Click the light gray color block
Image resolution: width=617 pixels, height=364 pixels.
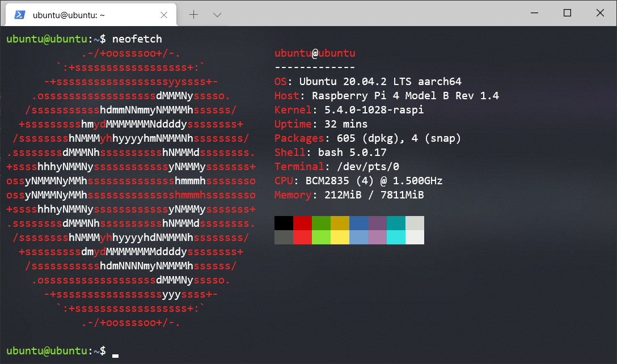(x=415, y=223)
